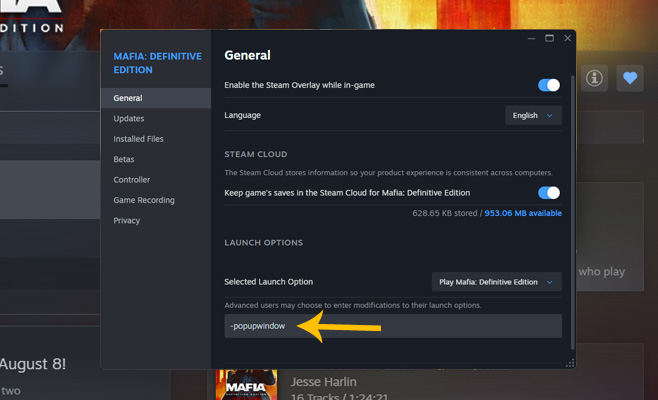
Task: Click the Mafia: Definitive Edition title
Action: [x=157, y=63]
